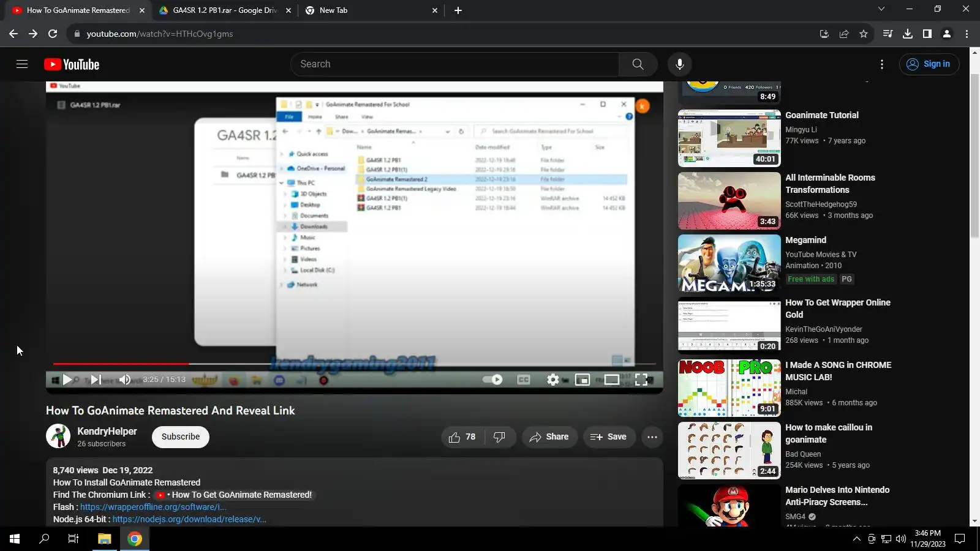Click the address bar URL
The width and height of the screenshot is (980, 551).
point(160,34)
